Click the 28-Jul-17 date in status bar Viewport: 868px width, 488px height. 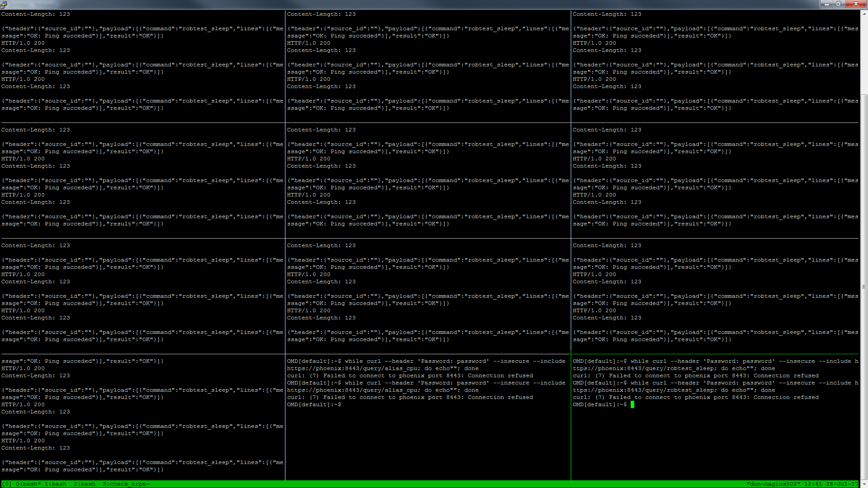842,484
